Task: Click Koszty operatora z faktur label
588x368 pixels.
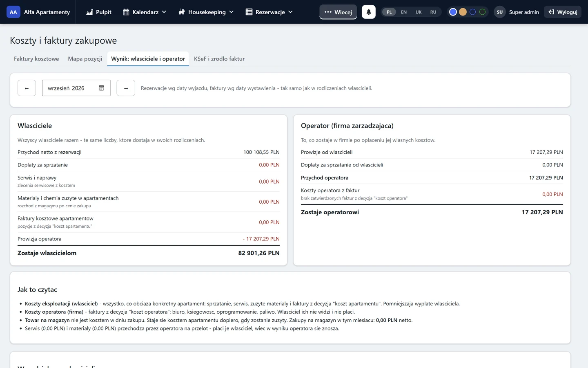Action: pyautogui.click(x=330, y=191)
